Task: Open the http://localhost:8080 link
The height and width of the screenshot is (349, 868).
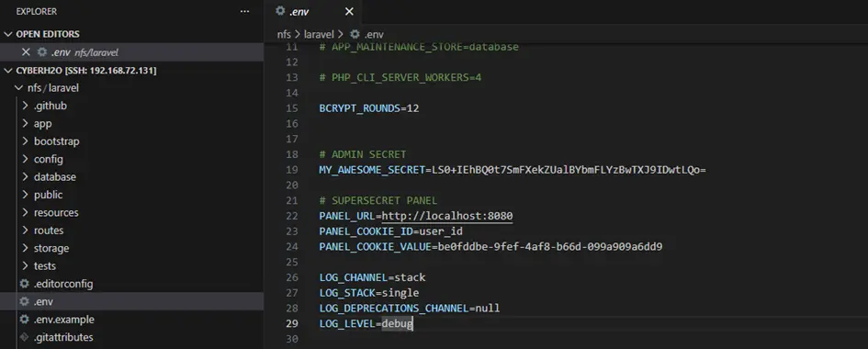Action: tap(447, 216)
